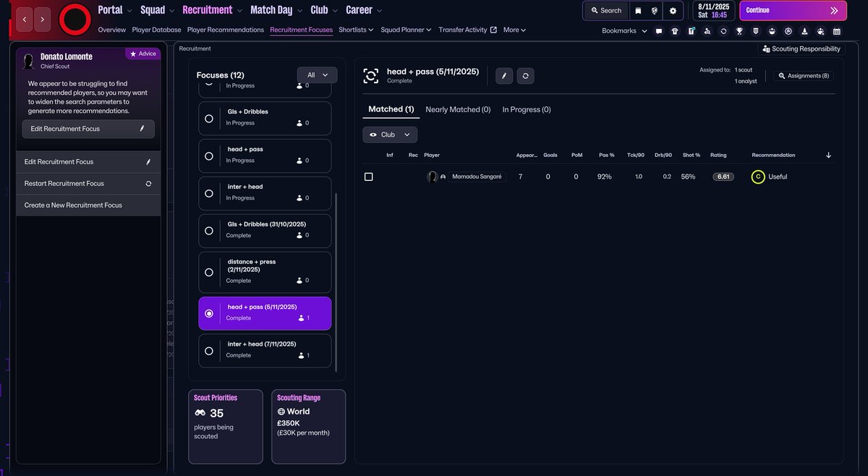Expand the Shortlists submenu
Image resolution: width=868 pixels, height=476 pixels.
click(x=356, y=30)
